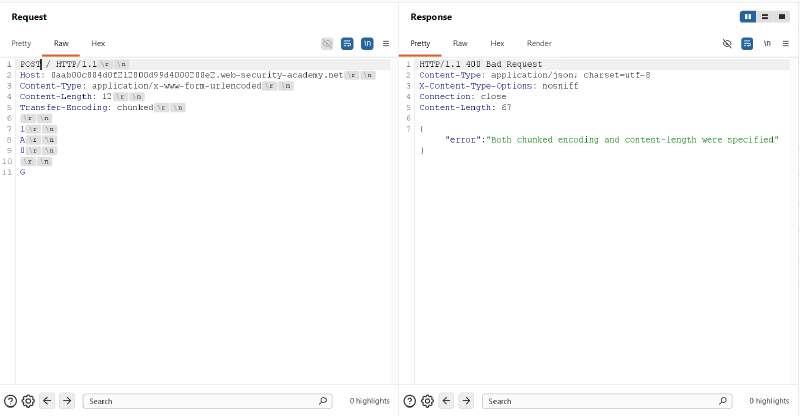Viewport: 800px width, 416px height.
Task: Click 'POST / HTTP/1.1' request line
Action: [59, 64]
